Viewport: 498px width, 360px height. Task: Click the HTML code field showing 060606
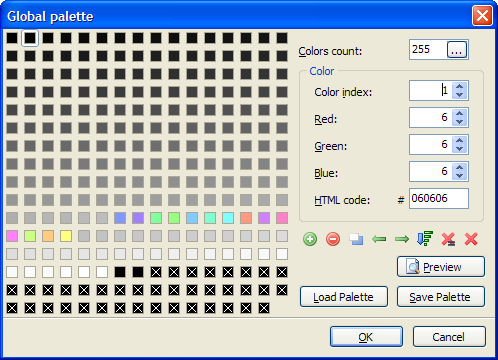[439, 198]
